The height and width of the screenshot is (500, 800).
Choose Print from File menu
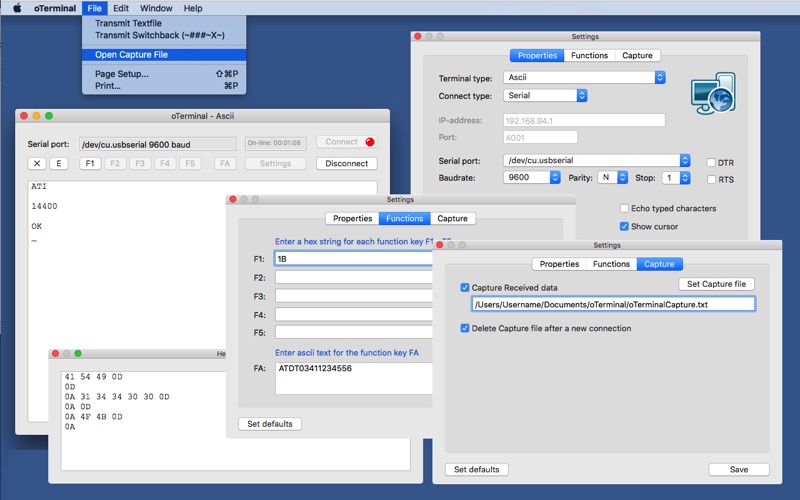(x=164, y=86)
